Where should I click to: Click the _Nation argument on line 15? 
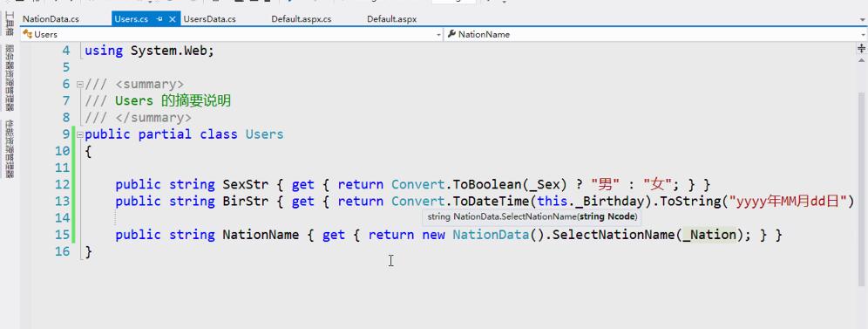click(x=709, y=235)
